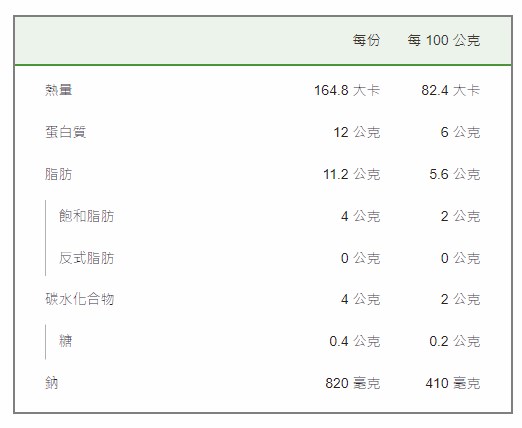Click the 0.4 公克 sugar value
Image resolution: width=522 pixels, height=428 pixels.
point(355,341)
